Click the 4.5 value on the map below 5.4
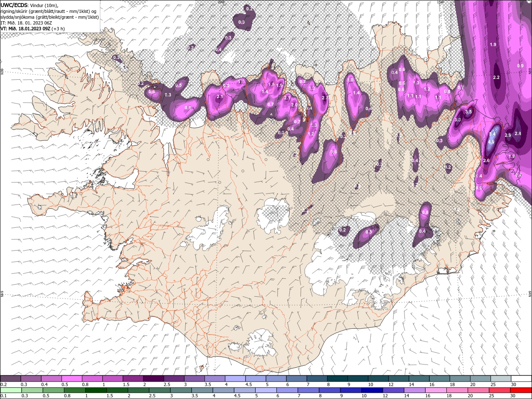Image resolution: width=532 pixels, height=399 pixels. point(491,142)
